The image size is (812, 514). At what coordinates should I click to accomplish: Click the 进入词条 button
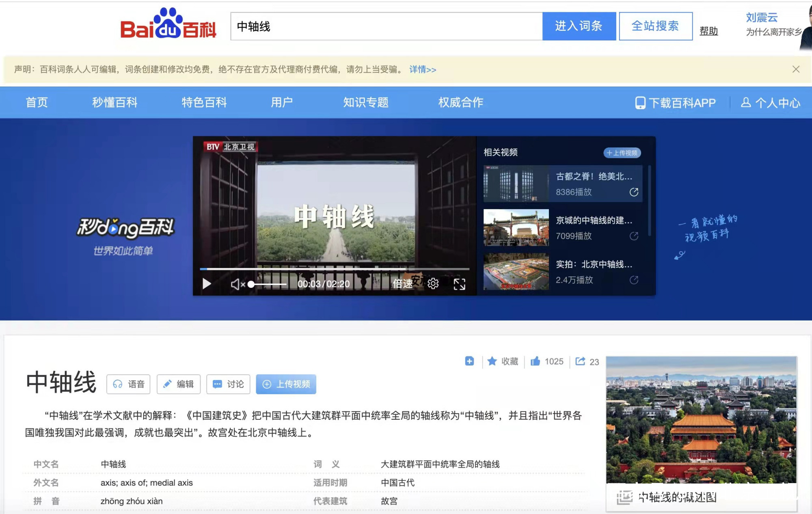[x=579, y=26]
